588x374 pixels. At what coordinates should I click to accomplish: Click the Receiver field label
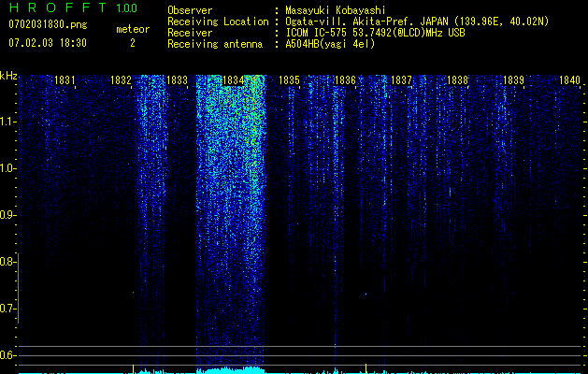point(190,33)
